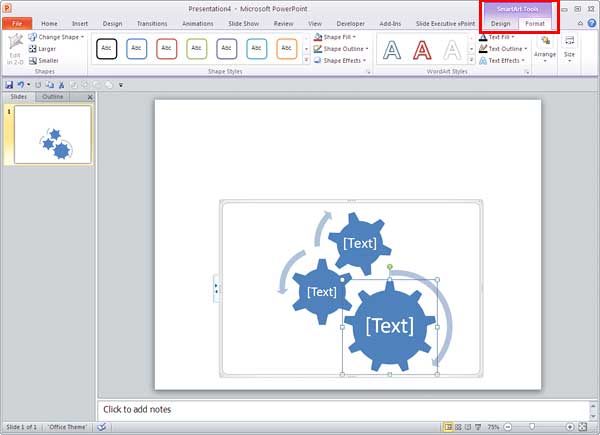Switch to Slide Sorter view icon

tap(458, 427)
